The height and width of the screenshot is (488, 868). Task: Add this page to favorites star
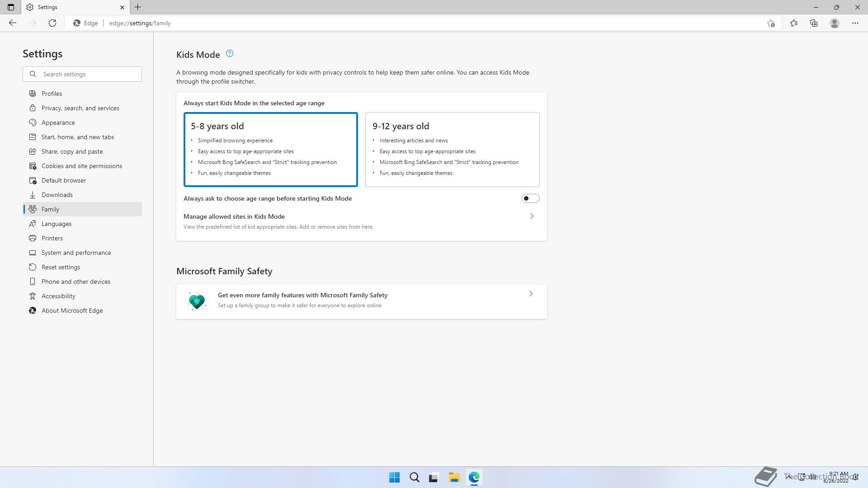[x=771, y=23]
